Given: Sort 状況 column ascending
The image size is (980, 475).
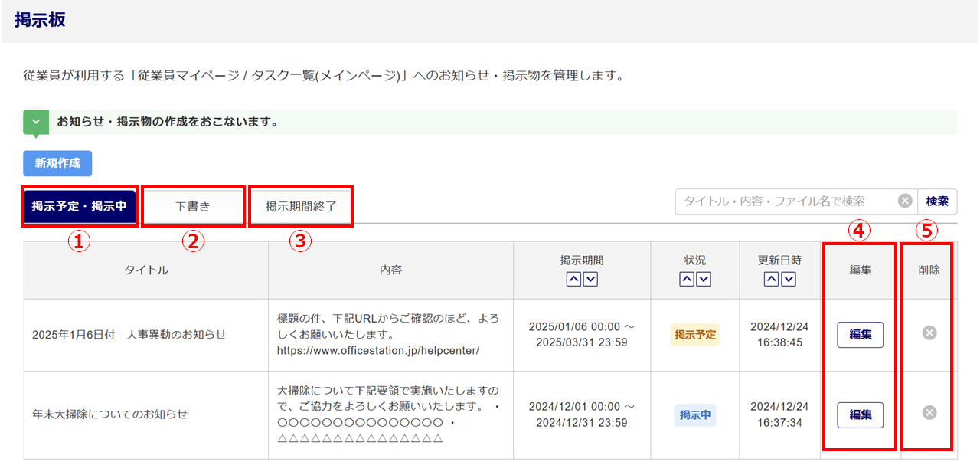Looking at the screenshot, I should pyautogui.click(x=687, y=280).
